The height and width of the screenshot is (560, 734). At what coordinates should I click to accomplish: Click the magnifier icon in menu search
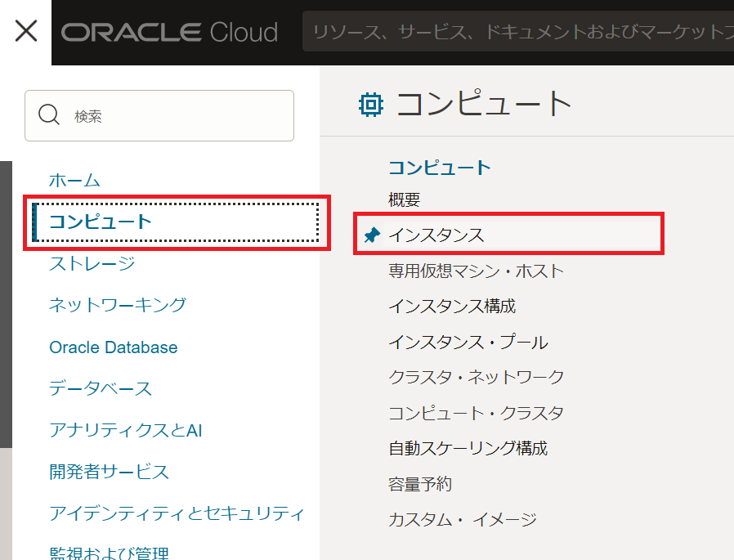coord(49,114)
